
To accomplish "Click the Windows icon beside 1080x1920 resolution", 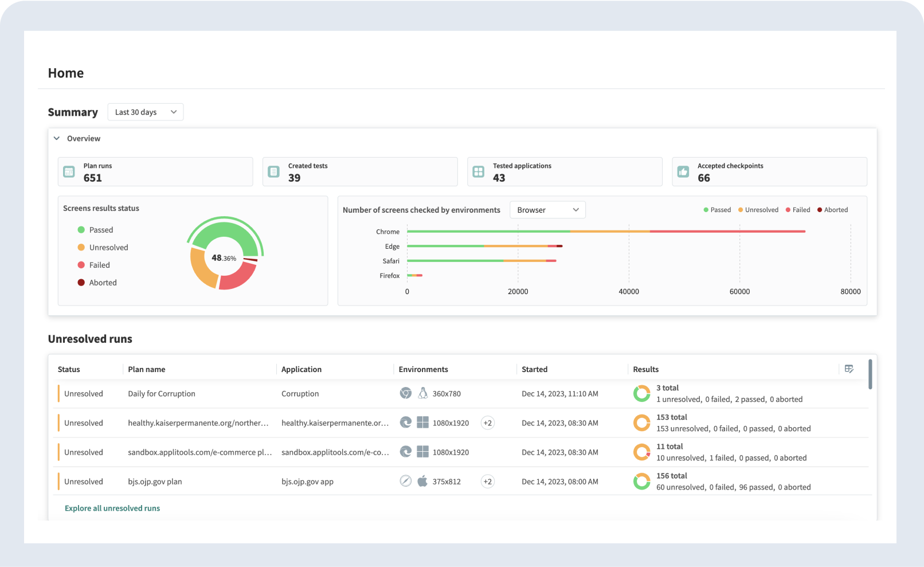I will [x=423, y=423].
